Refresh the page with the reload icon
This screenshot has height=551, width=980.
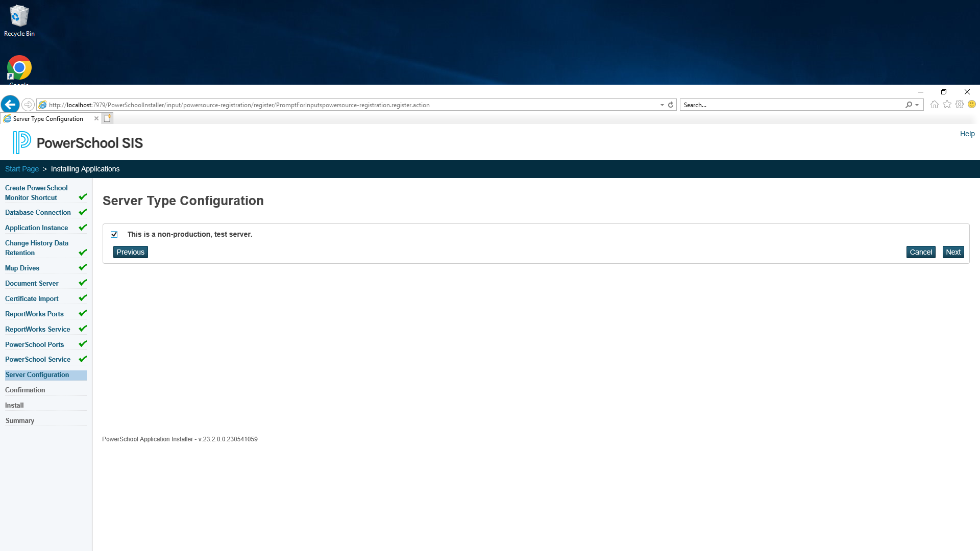[x=671, y=105]
